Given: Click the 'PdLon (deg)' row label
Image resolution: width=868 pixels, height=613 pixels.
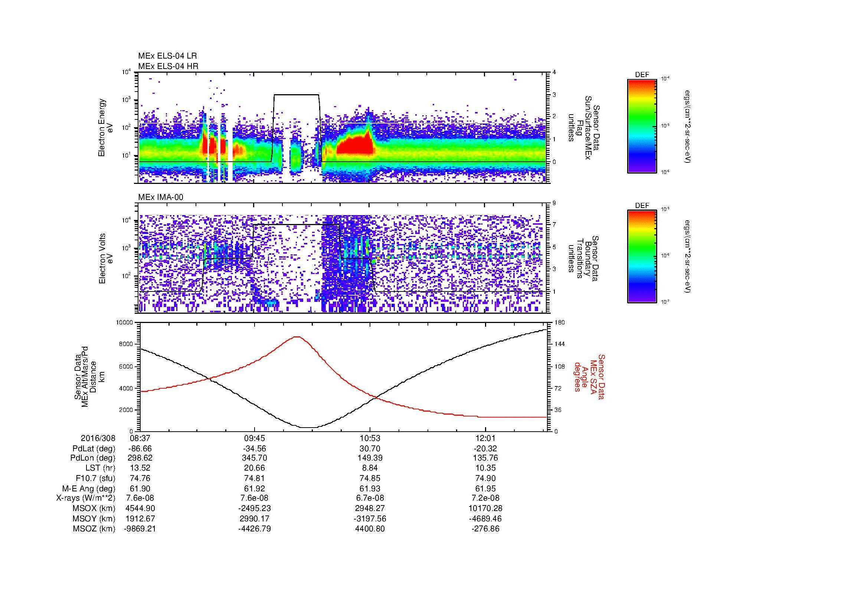Looking at the screenshot, I should coord(94,458).
